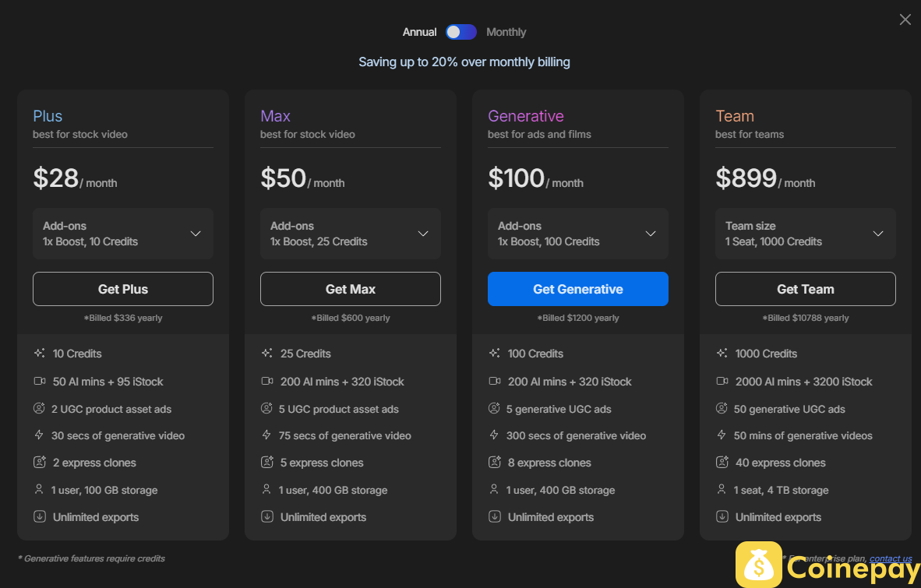Click the video camera icon beside 200 AI mins in Max

click(266, 382)
